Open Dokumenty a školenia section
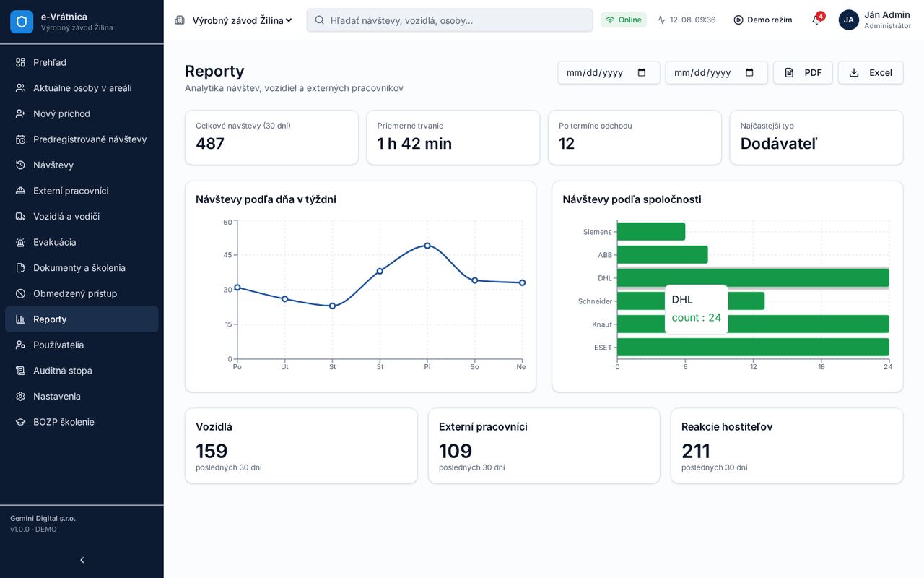 (x=82, y=268)
